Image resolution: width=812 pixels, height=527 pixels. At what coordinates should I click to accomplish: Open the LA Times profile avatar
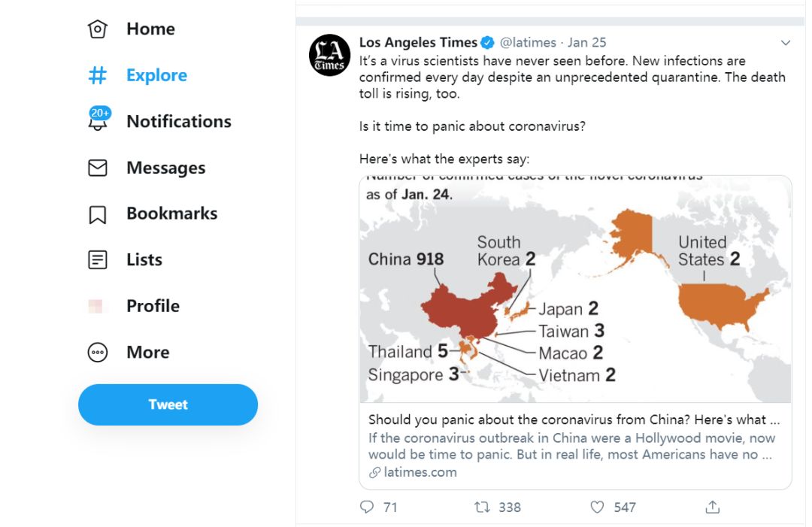click(330, 56)
